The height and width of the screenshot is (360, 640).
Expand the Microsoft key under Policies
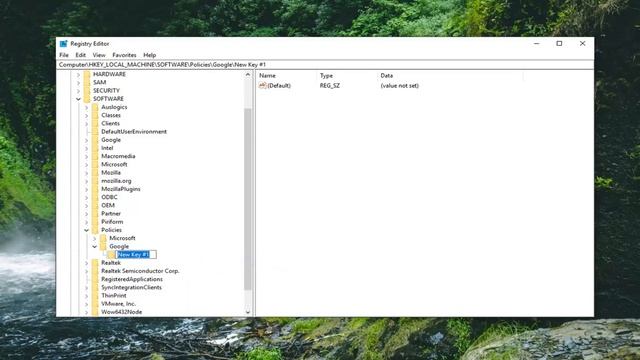coord(95,238)
